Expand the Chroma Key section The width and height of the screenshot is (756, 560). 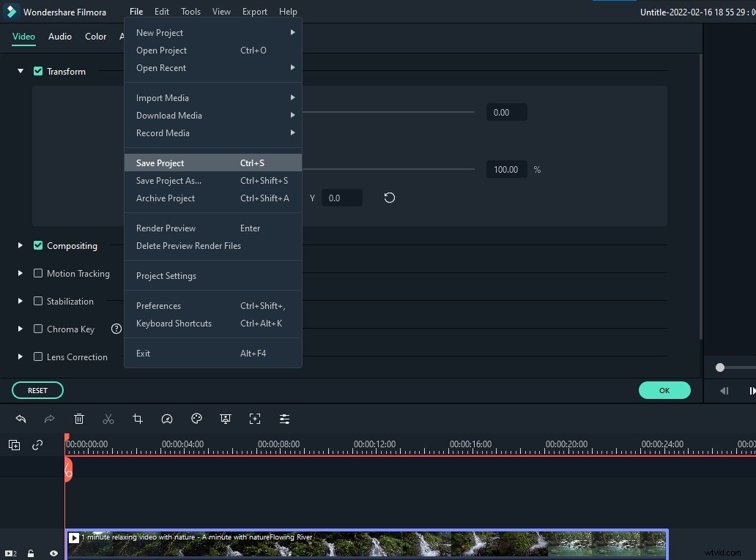[x=20, y=329]
